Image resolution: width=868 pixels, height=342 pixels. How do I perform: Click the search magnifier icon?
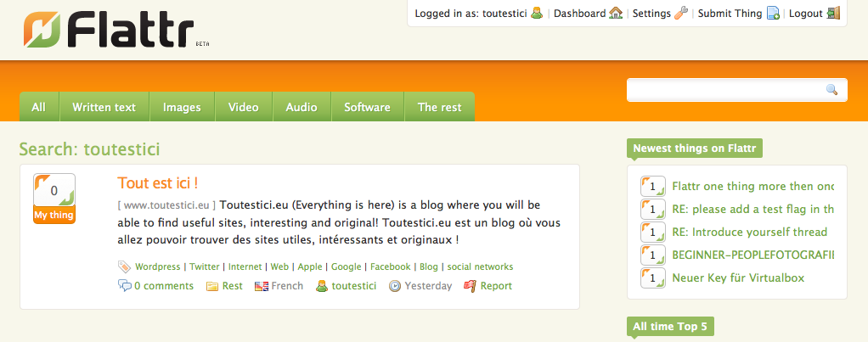[x=831, y=90]
